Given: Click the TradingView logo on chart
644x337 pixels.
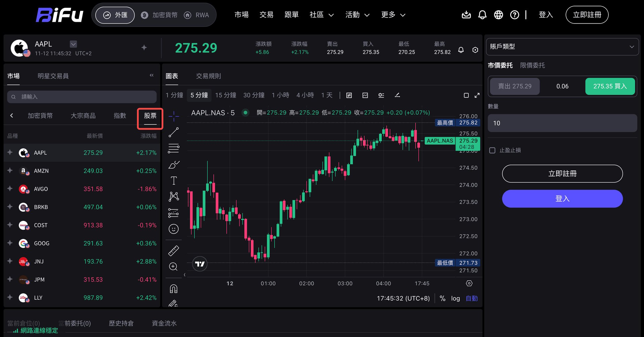Looking at the screenshot, I should click(200, 264).
